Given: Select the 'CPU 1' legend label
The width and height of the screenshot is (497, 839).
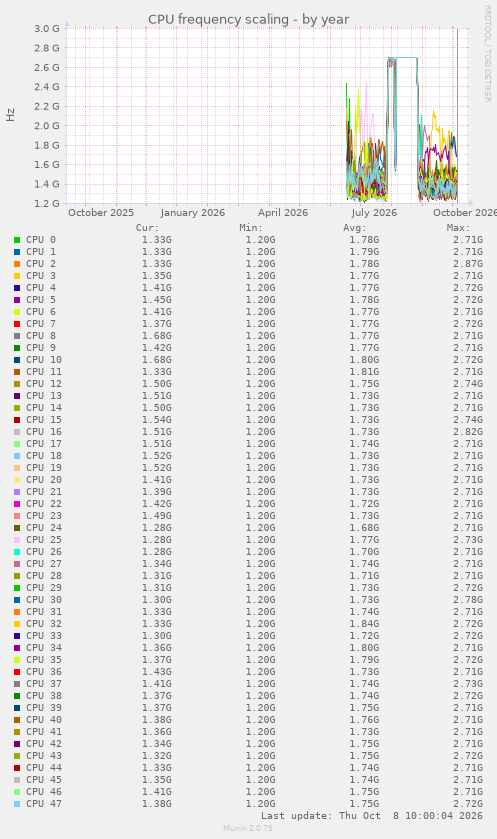Looking at the screenshot, I should 41,251.
